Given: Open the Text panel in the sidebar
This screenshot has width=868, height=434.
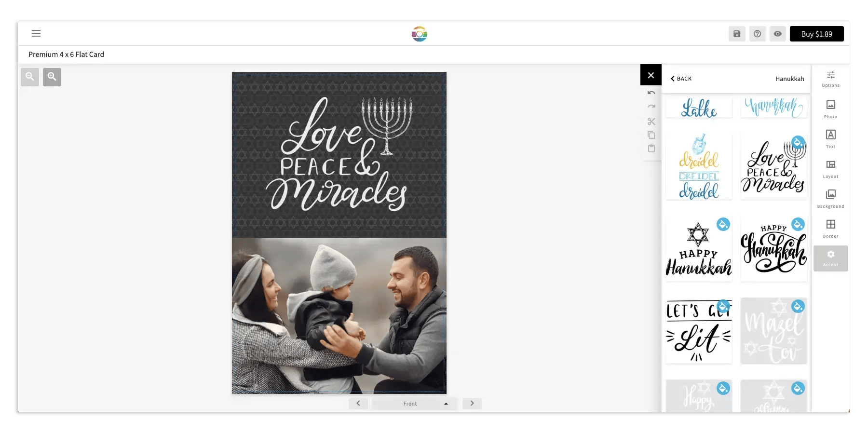Looking at the screenshot, I should point(830,137).
